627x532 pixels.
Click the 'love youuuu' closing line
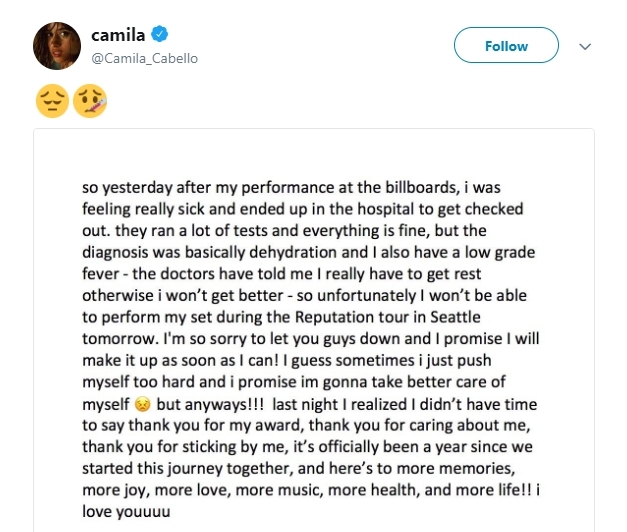126,512
